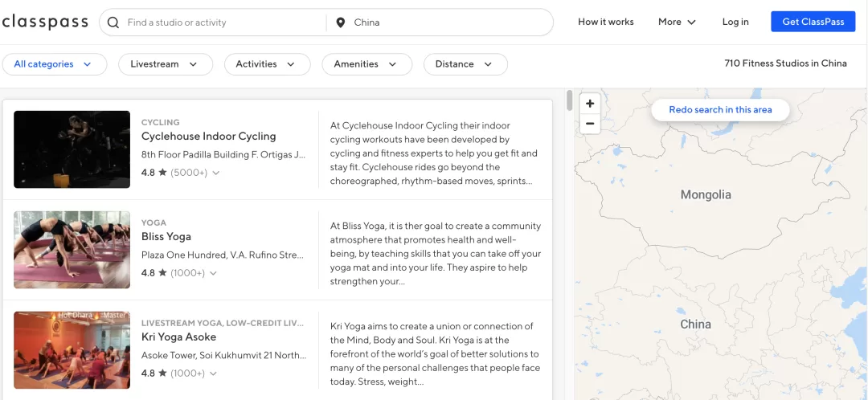Expand rating details for Cyclehouse Indoor Cycling
This screenshot has width=868, height=400.
click(x=216, y=173)
